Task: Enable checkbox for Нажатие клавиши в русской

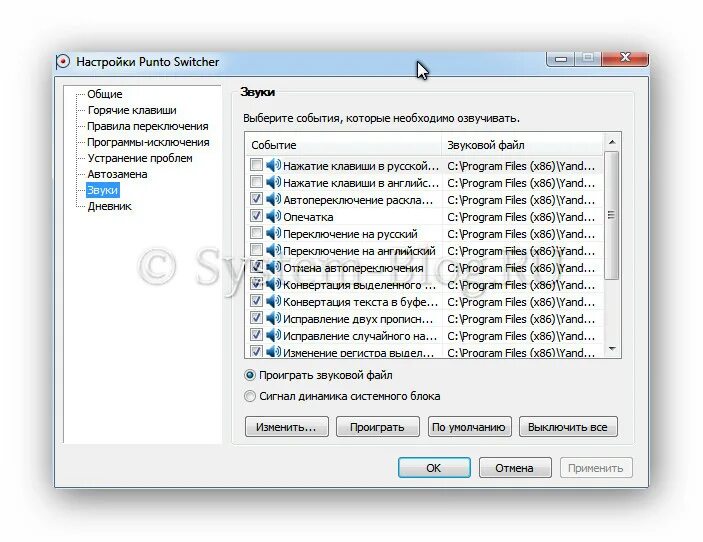Action: point(256,165)
